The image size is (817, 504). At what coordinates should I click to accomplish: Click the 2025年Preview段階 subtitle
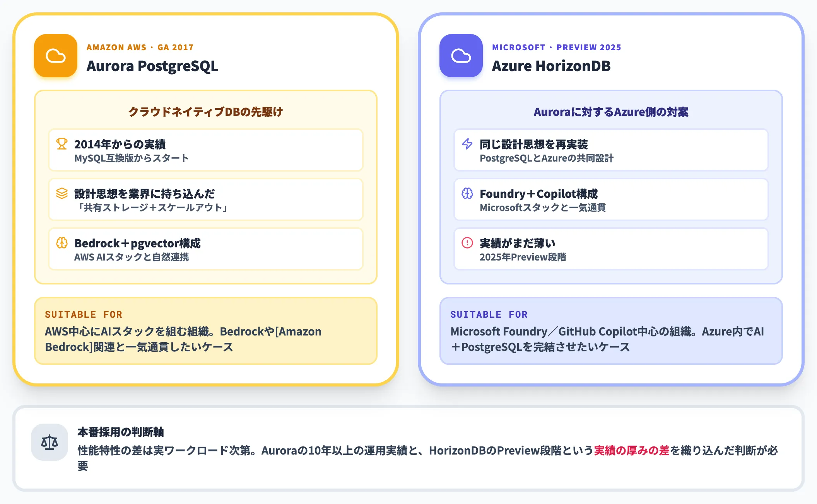point(523,257)
